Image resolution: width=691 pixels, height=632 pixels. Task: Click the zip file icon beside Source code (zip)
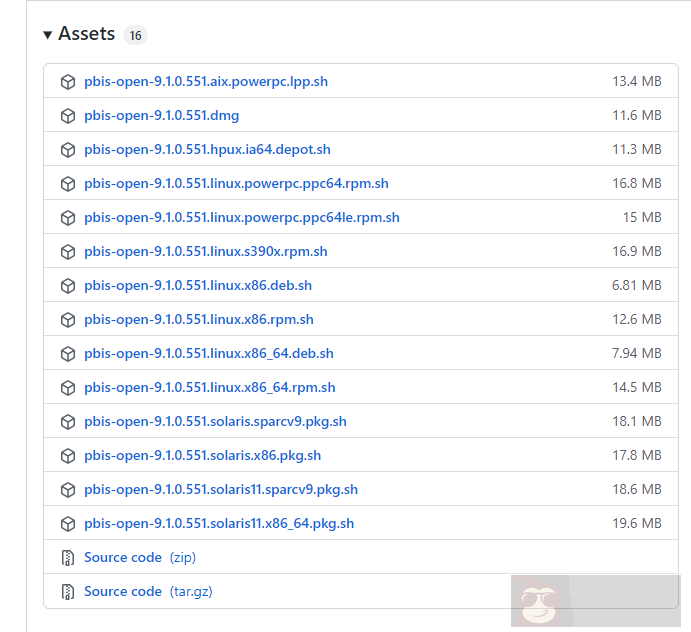68,558
